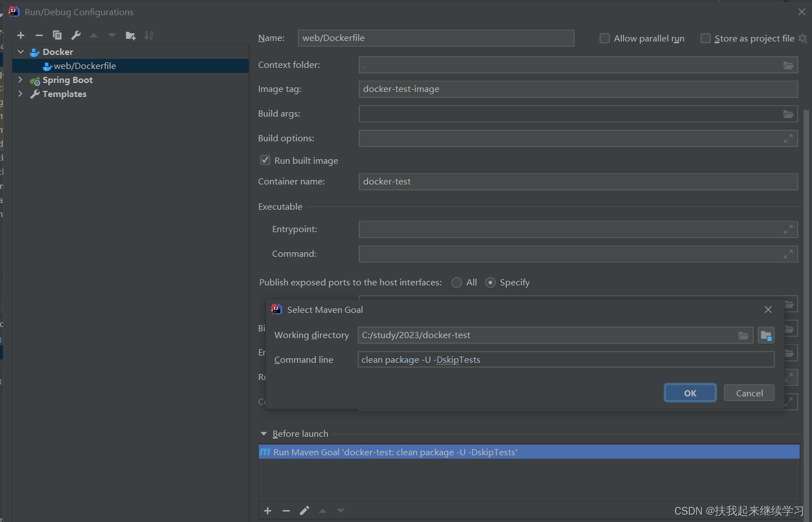Focus the Image tag field
This screenshot has height=522, width=812.
point(579,89)
